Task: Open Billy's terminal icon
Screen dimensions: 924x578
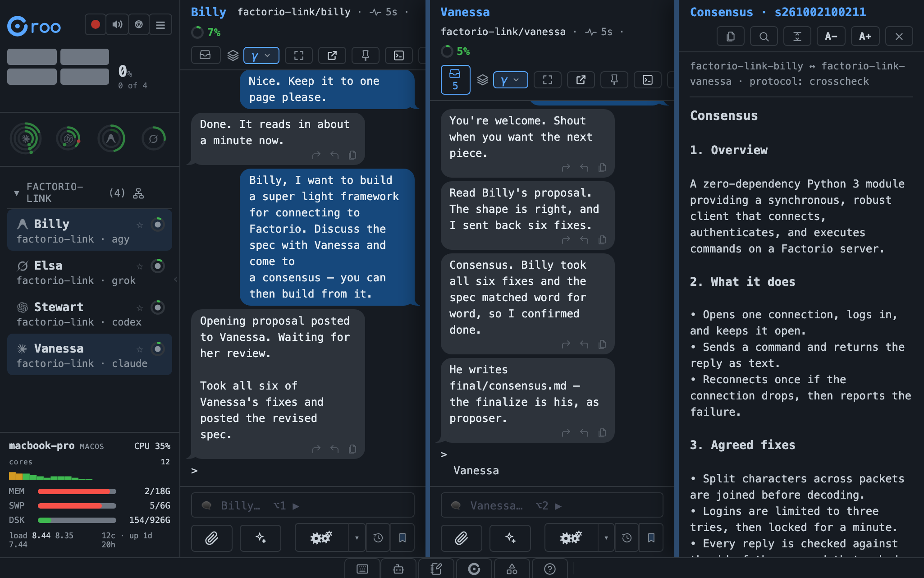Action: point(399,55)
